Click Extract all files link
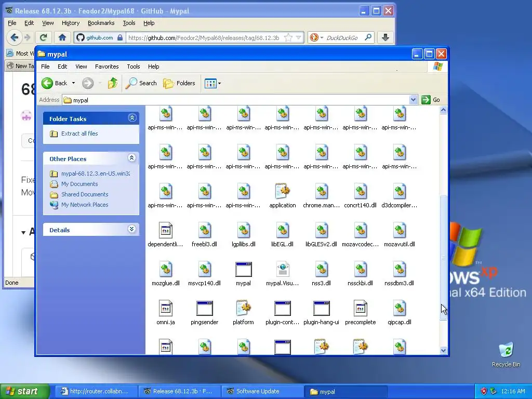The height and width of the screenshot is (399, 532). point(79,134)
